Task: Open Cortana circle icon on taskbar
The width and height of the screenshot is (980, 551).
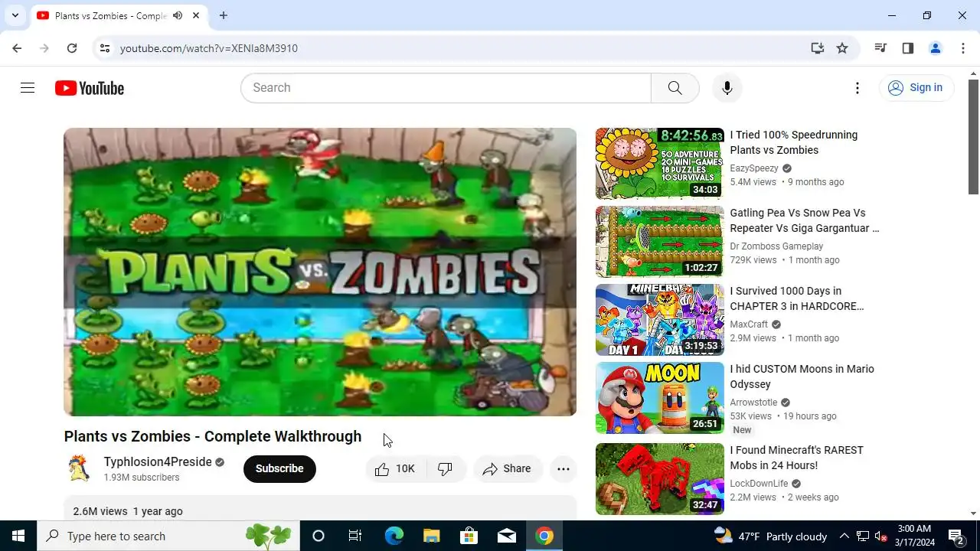Action: click(x=318, y=536)
